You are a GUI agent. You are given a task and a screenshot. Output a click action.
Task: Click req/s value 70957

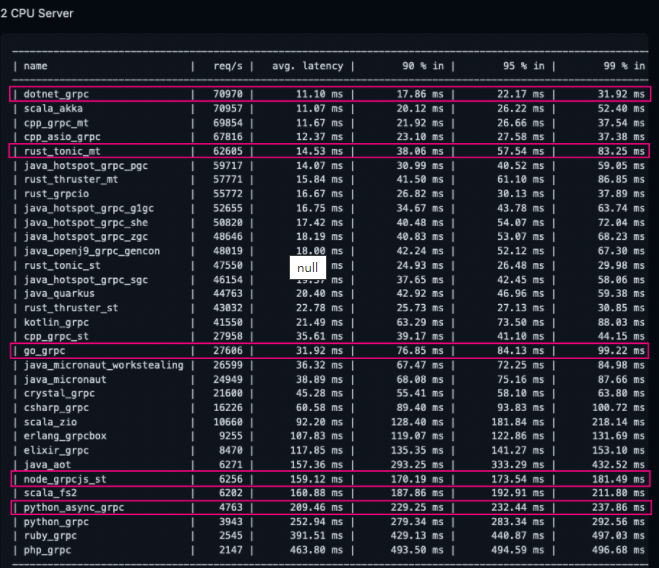click(228, 108)
